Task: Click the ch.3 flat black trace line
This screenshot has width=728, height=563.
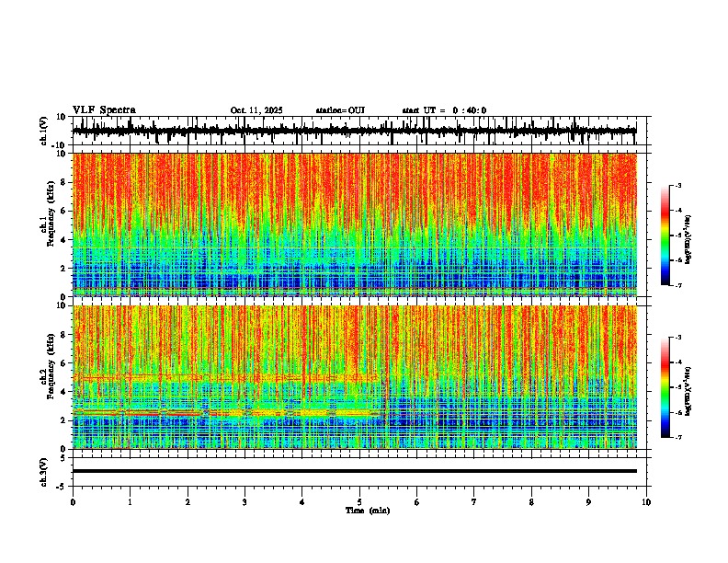Action: (355, 471)
